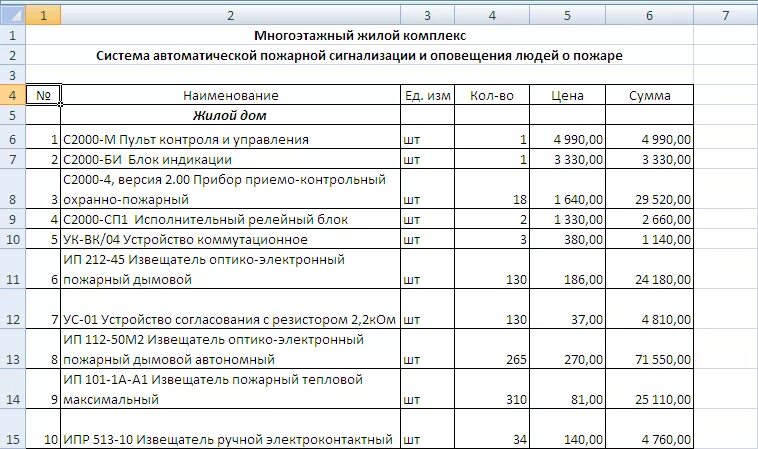Click sum cell 4 810,00
The height and width of the screenshot is (449, 758).
[649, 309]
